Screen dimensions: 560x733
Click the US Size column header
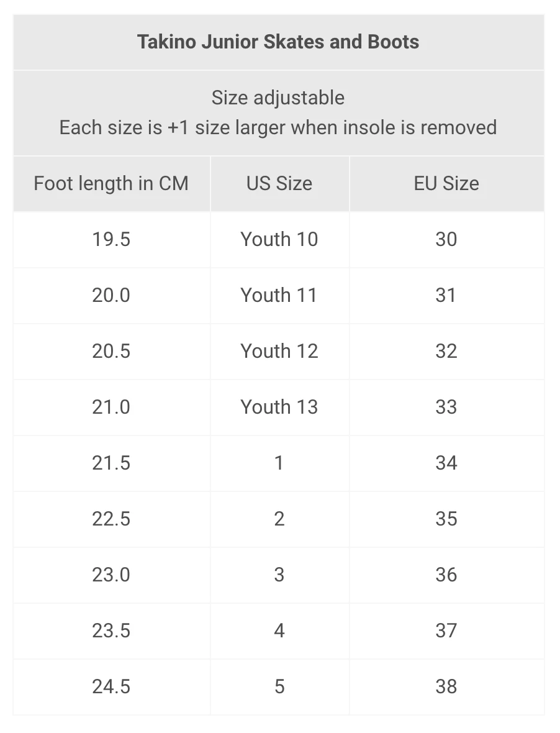tap(279, 183)
